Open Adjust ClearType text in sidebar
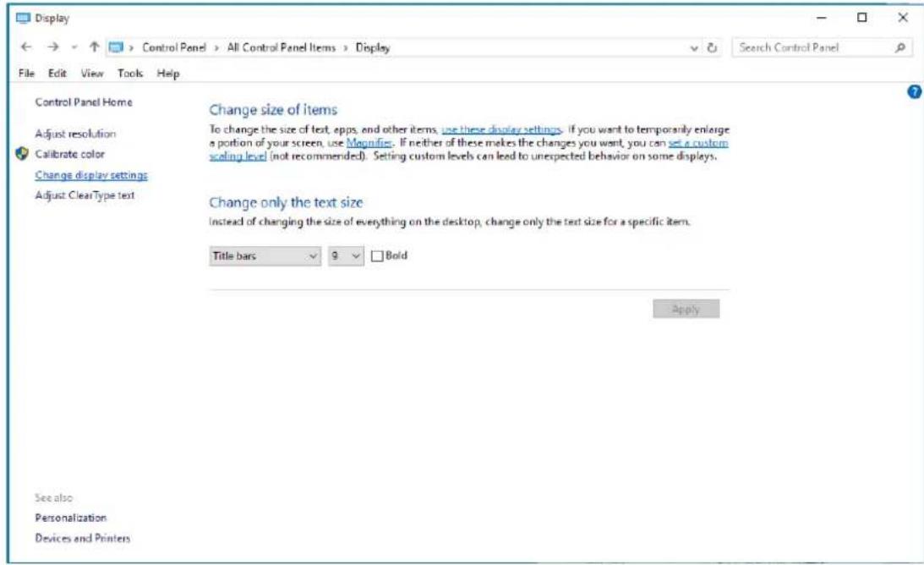This screenshot has height=565, width=924. pos(85,195)
